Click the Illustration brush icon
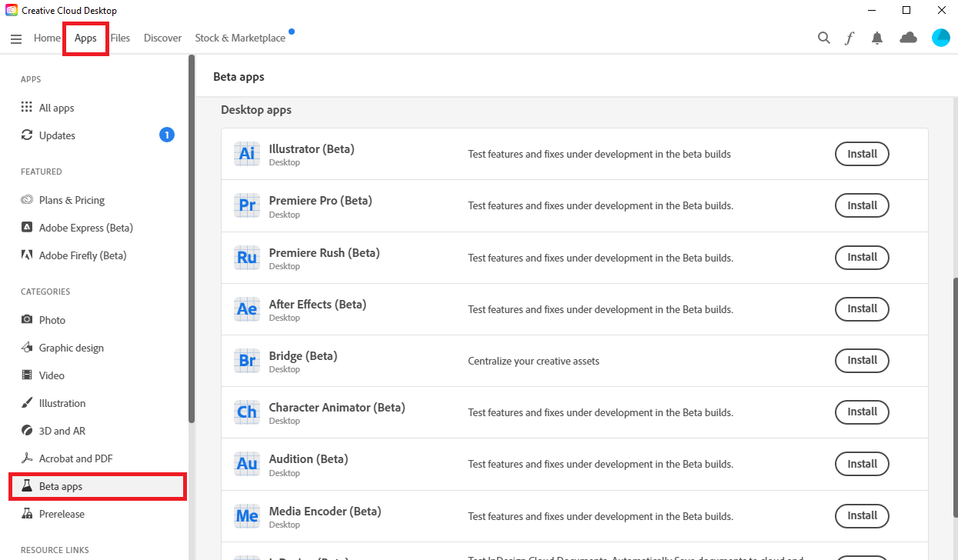This screenshot has height=560, width=958. [27, 403]
